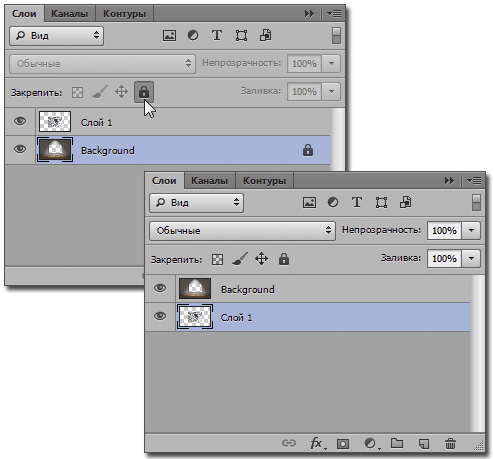Click shape layer filter icon in upper panel
Viewport: 494px width, 459px height.
(241, 35)
